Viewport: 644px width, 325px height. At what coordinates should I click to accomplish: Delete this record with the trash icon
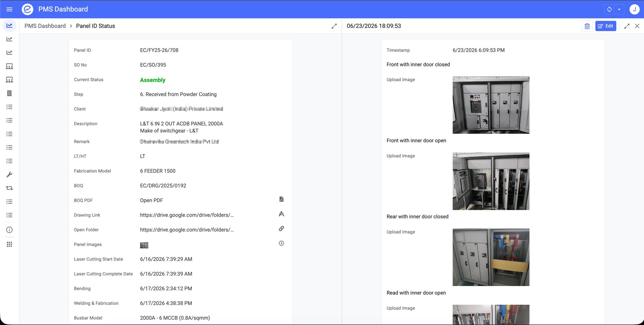587,26
